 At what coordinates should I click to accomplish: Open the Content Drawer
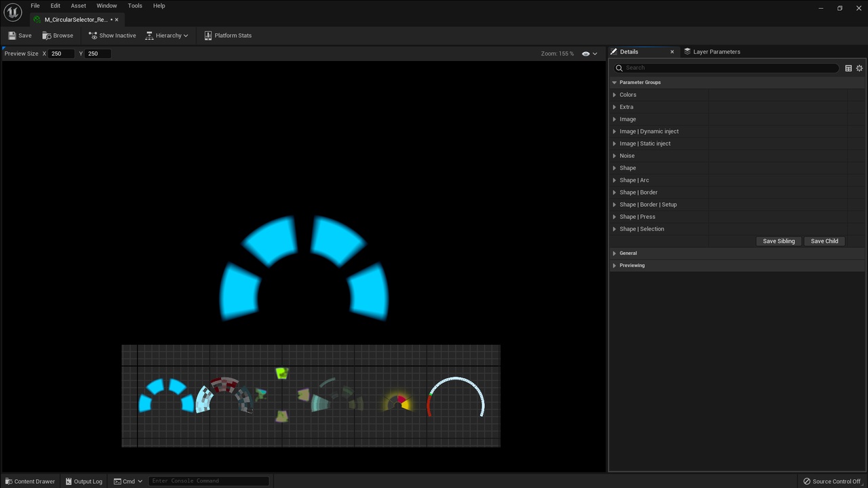point(30,481)
